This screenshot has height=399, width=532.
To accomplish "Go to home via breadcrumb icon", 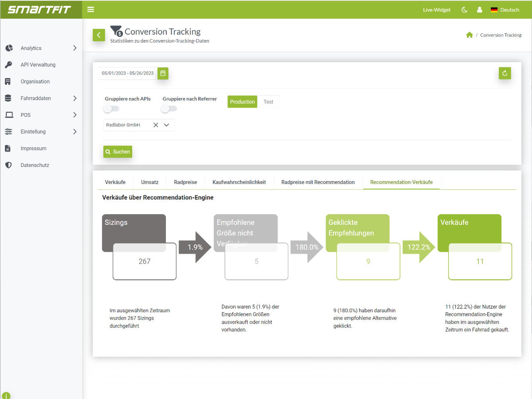I will click(469, 35).
